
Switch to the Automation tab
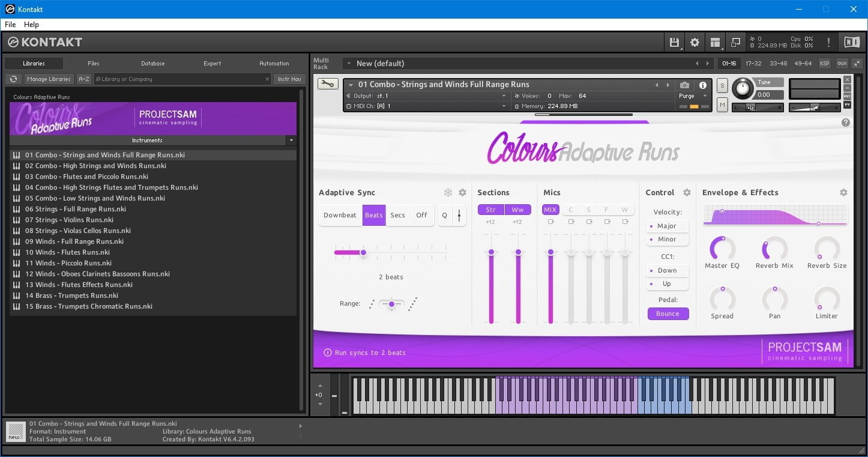tap(274, 63)
